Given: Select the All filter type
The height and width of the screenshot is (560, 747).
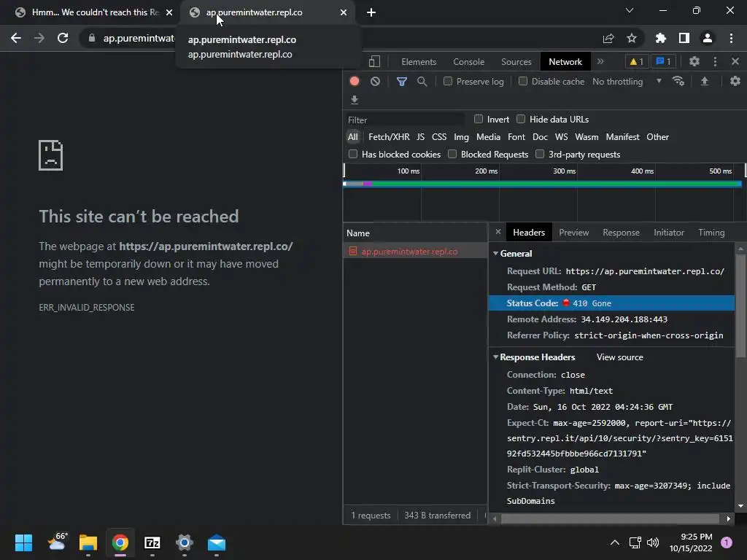Looking at the screenshot, I should pos(352,136).
